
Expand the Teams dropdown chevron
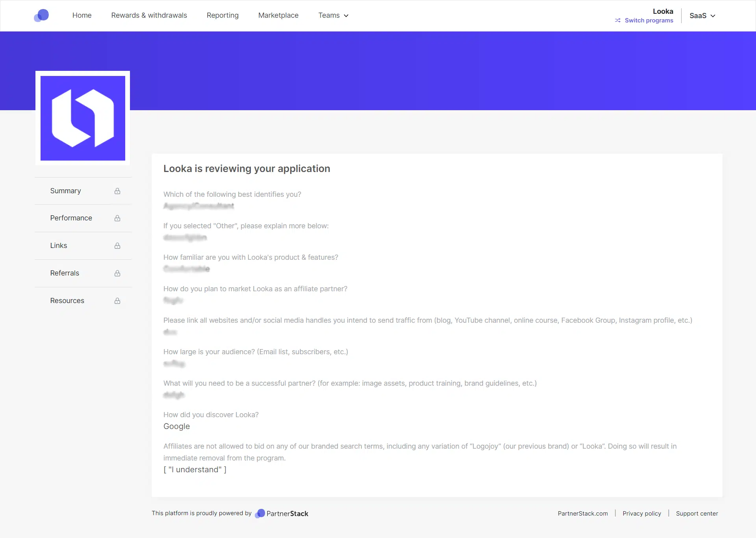[346, 16]
